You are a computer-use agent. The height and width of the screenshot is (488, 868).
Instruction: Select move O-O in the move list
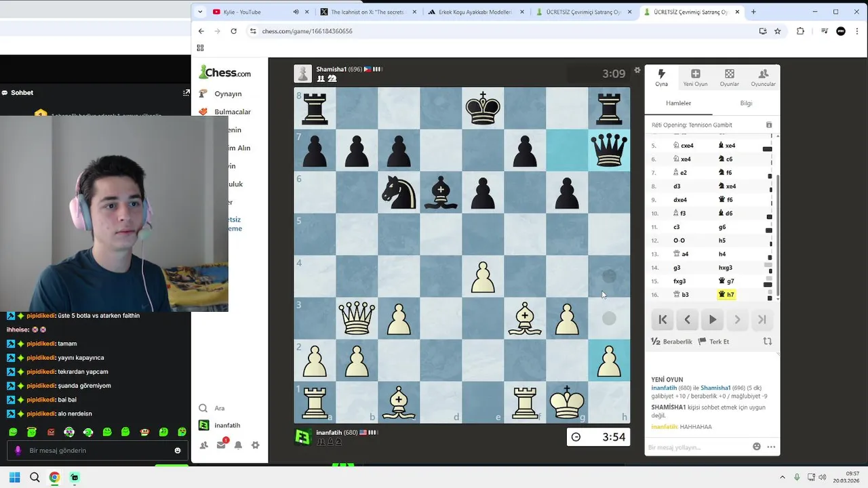click(x=679, y=241)
